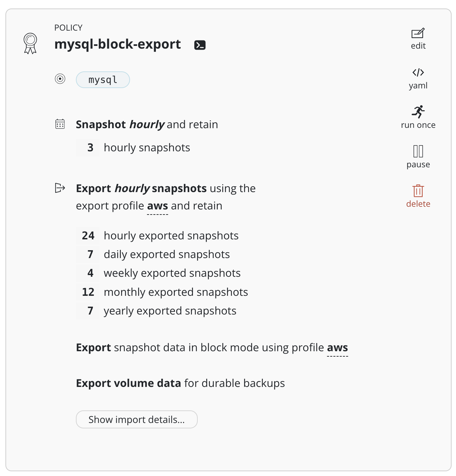Select the mysql application tag
Viewport: 456px width, 476px height.
103,80
